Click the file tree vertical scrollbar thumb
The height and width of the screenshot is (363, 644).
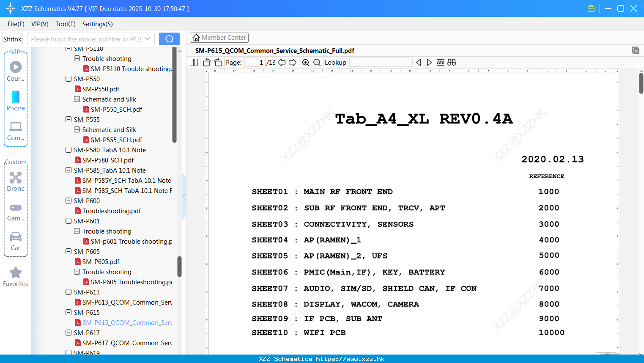click(179, 267)
